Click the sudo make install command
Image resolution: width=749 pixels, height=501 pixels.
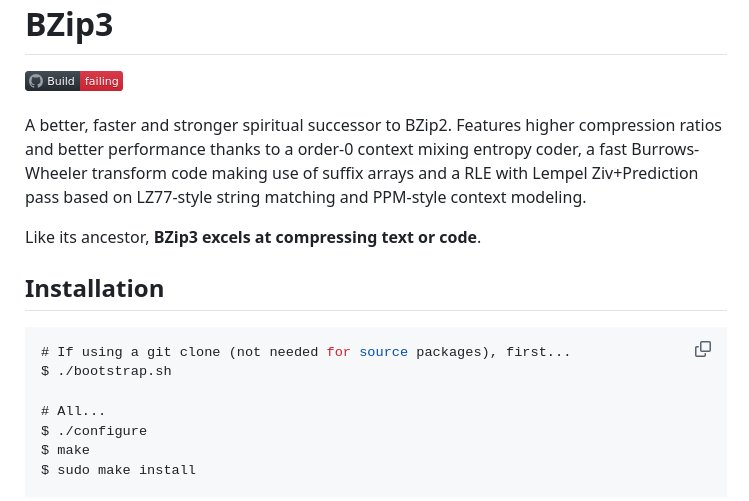click(x=118, y=470)
